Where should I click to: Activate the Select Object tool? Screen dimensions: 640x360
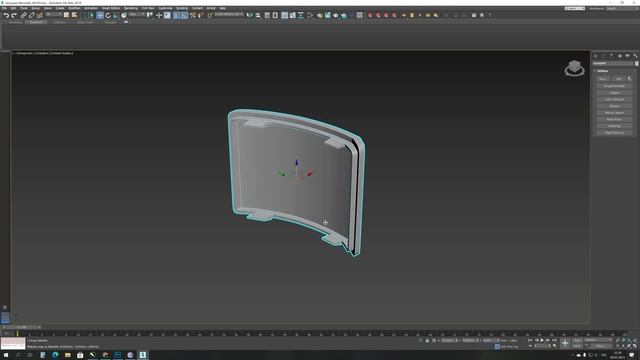[x=66, y=15]
